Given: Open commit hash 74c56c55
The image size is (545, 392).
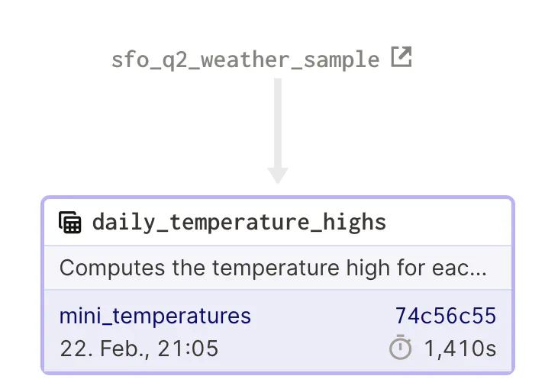Looking at the screenshot, I should (x=445, y=316).
